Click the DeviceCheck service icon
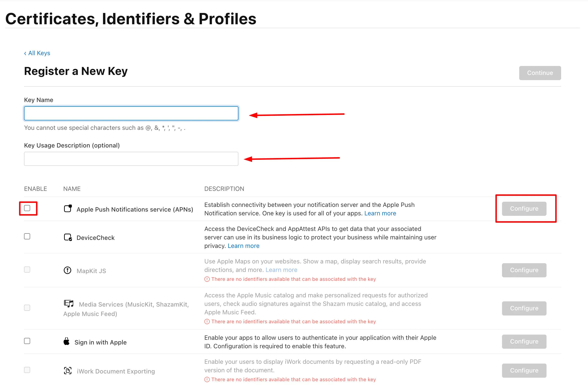 point(67,237)
